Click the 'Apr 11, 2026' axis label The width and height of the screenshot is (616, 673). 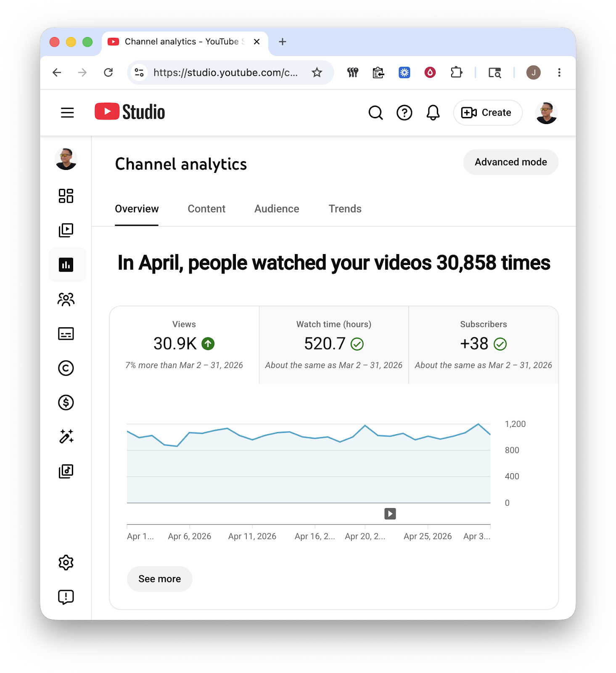[252, 536]
